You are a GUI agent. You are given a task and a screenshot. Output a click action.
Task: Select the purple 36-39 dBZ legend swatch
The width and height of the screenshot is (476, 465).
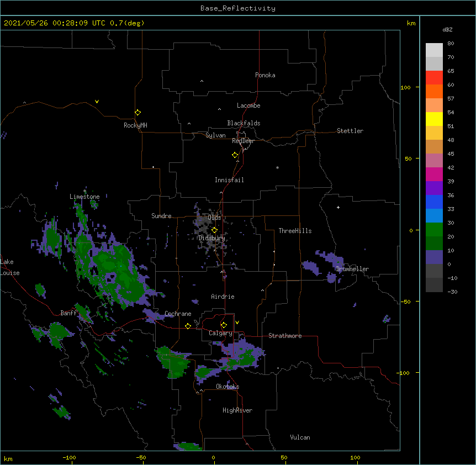coord(434,188)
